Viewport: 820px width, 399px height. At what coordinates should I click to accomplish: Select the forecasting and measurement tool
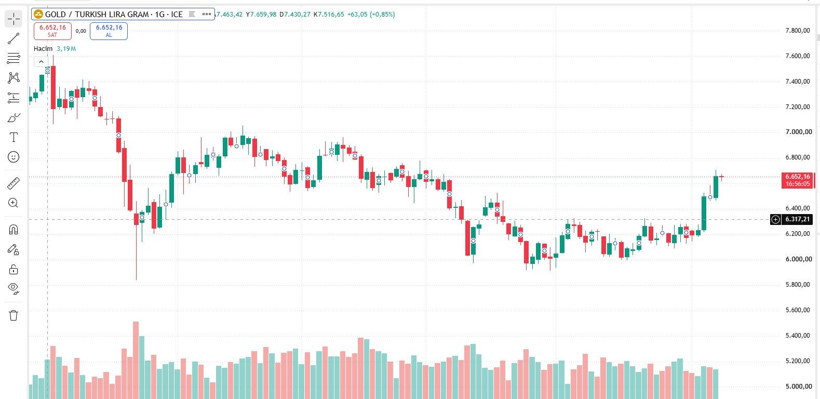point(14,98)
